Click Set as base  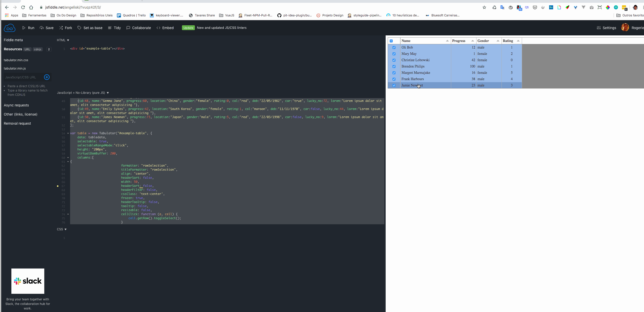click(x=90, y=28)
